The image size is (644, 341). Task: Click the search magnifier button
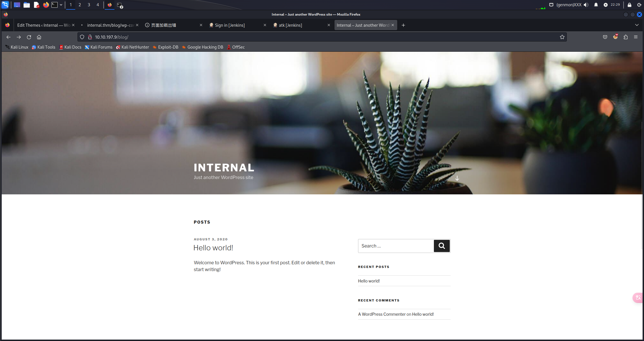442,246
